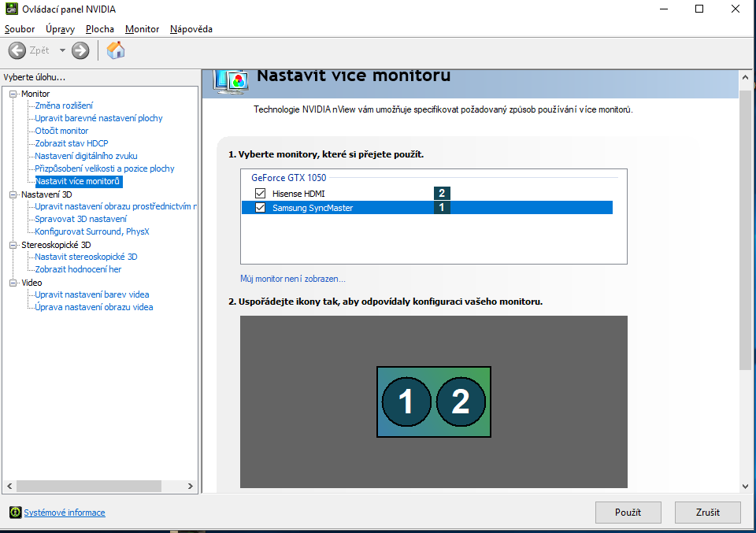The width and height of the screenshot is (756, 533).
Task: Click the number 2 badge for Hisense
Action: (x=442, y=193)
